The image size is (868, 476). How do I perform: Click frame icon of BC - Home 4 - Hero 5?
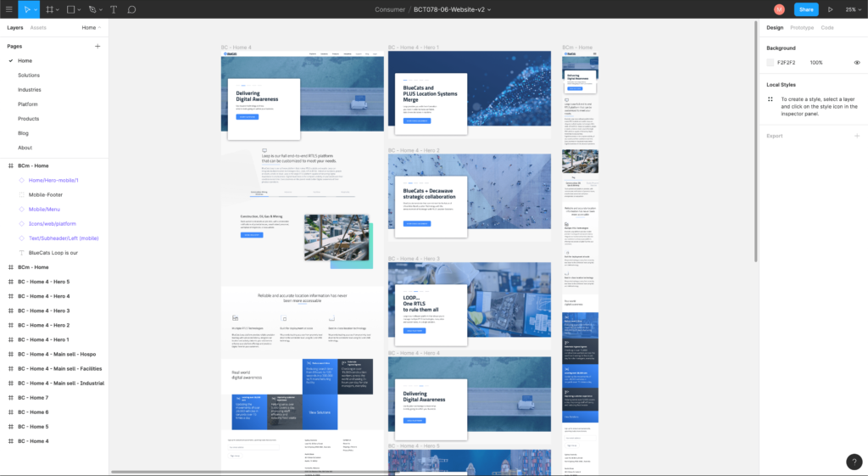click(x=10, y=282)
